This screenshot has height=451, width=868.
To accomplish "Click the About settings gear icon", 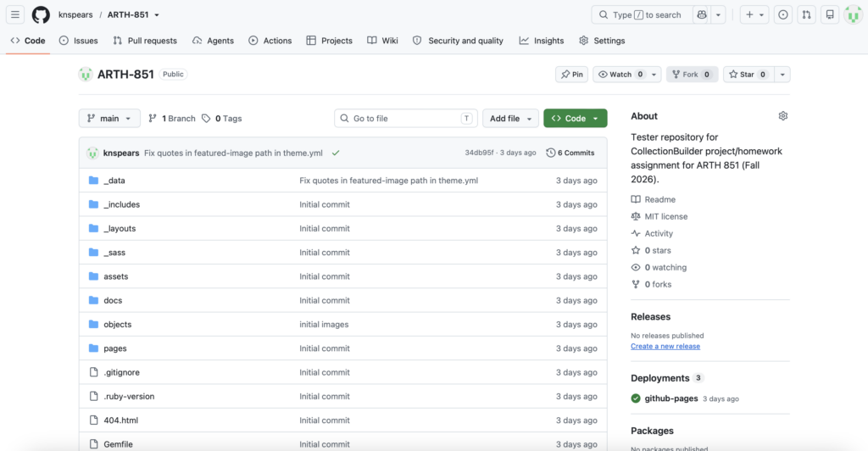I will [782, 116].
